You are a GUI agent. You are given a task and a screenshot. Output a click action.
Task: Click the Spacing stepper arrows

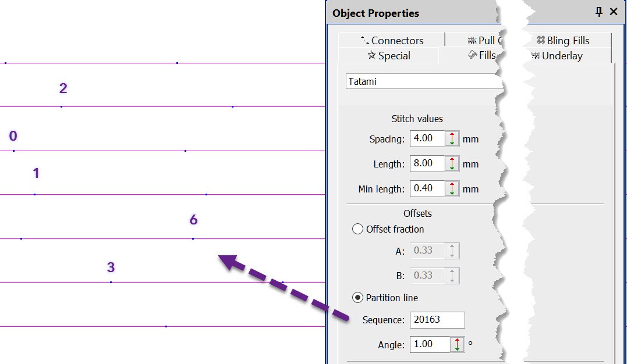click(x=452, y=139)
